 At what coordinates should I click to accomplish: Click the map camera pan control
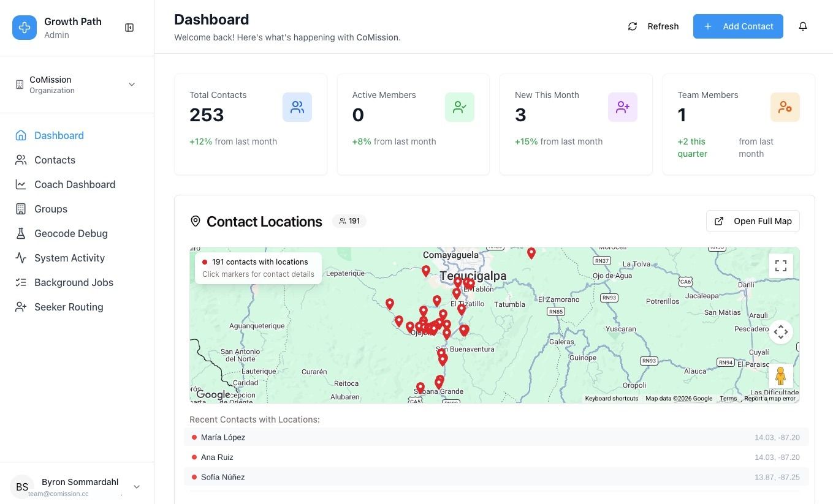click(781, 332)
